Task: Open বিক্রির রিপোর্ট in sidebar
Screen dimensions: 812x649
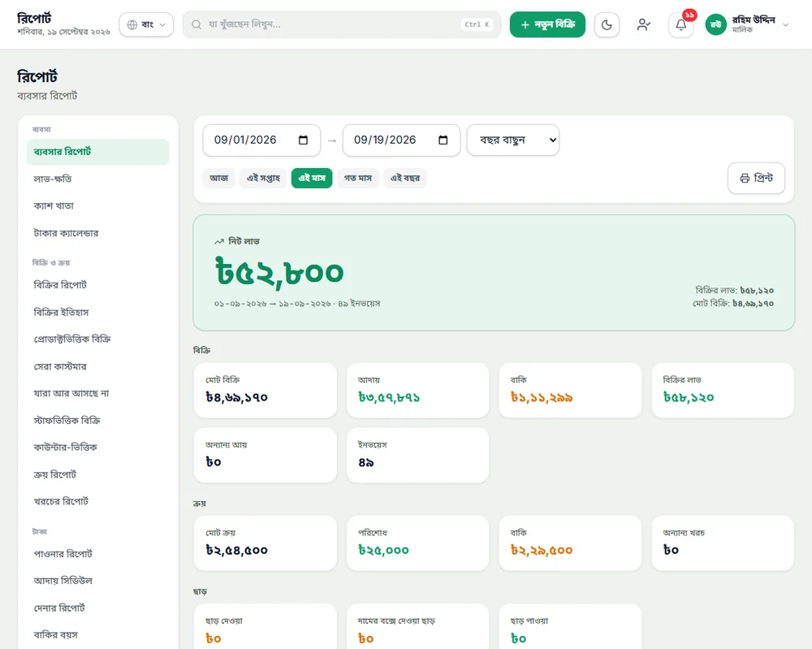Action: point(98,285)
